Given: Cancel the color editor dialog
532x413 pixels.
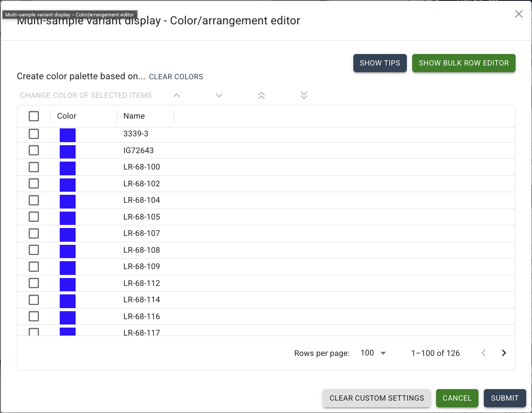Looking at the screenshot, I should tap(457, 398).
